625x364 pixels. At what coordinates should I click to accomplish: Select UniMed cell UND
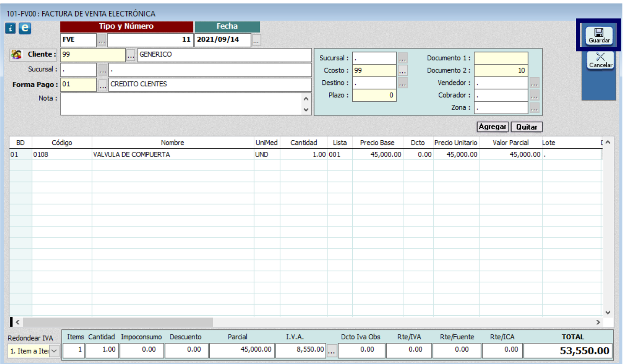point(267,154)
